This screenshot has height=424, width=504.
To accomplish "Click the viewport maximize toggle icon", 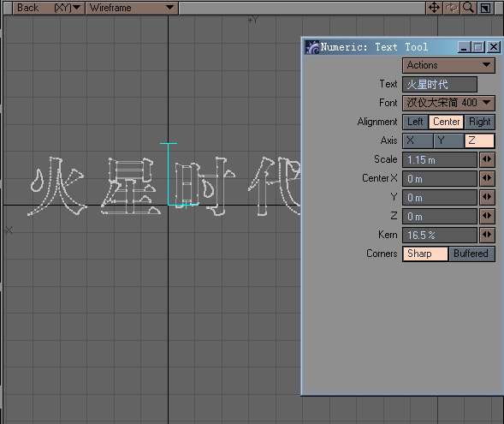I will [485, 8].
